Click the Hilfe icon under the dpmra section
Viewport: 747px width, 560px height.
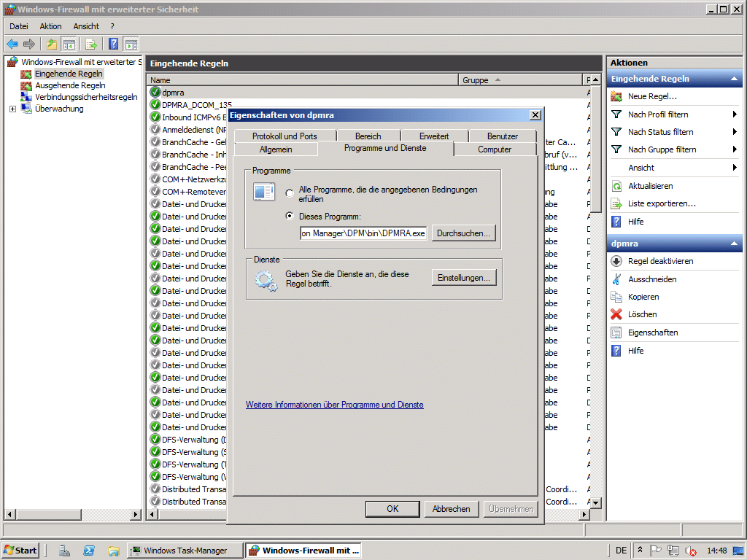pyautogui.click(x=616, y=351)
